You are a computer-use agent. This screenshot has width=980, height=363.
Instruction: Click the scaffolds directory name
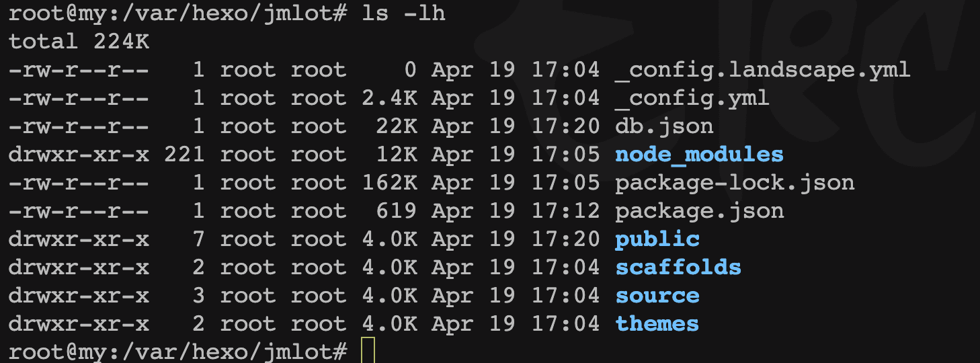point(678,268)
